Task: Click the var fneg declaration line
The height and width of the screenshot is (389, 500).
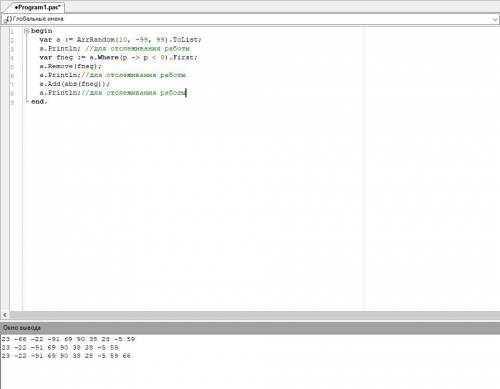Action: 118,57
